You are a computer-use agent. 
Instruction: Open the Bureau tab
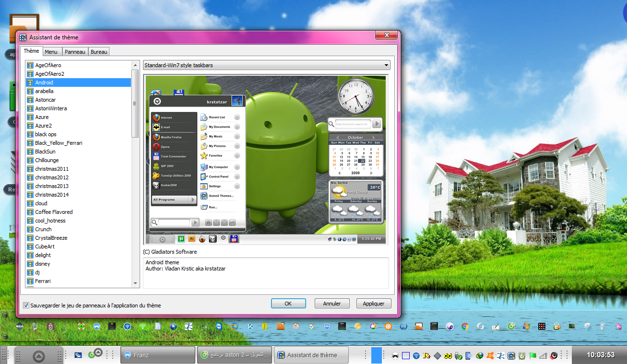pos(99,52)
